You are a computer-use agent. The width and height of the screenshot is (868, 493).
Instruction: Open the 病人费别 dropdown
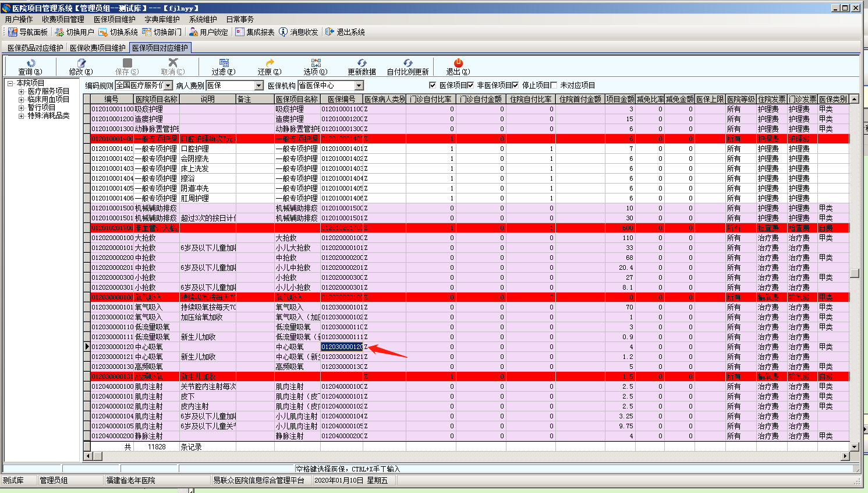(259, 86)
